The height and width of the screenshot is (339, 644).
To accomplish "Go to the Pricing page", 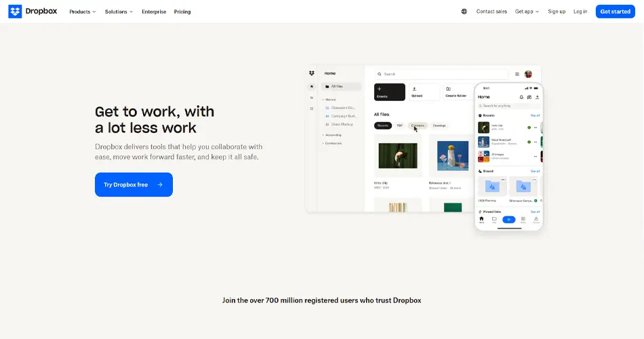I will [x=182, y=12].
